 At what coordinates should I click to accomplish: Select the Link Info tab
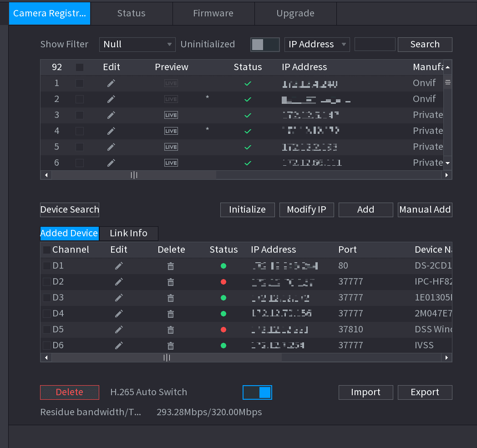point(129,234)
